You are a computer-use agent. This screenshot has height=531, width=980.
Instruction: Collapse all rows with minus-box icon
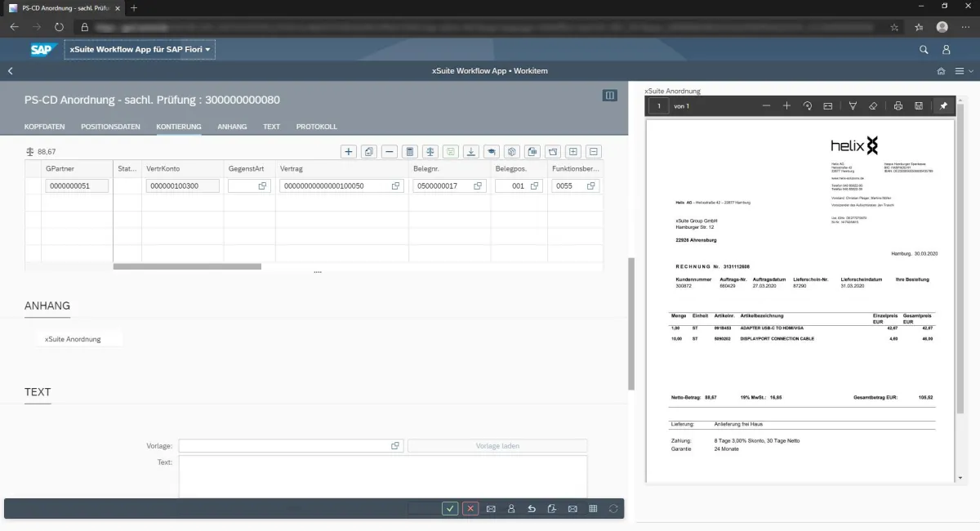[594, 152]
